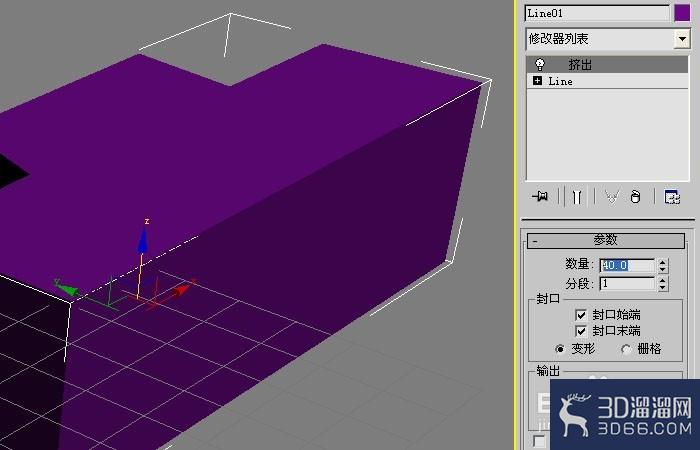700x450 pixels.
Task: Toggle the 封口始端 checkbox
Action: tap(581, 315)
